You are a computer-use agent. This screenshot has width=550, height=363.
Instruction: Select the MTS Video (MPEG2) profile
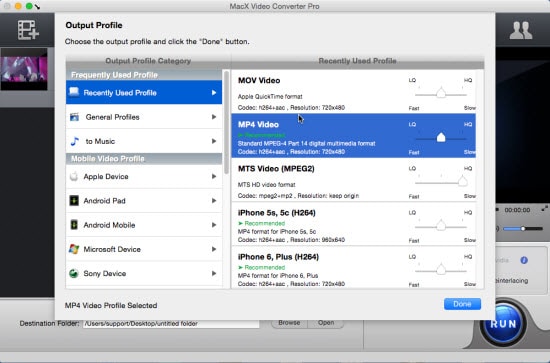354,180
